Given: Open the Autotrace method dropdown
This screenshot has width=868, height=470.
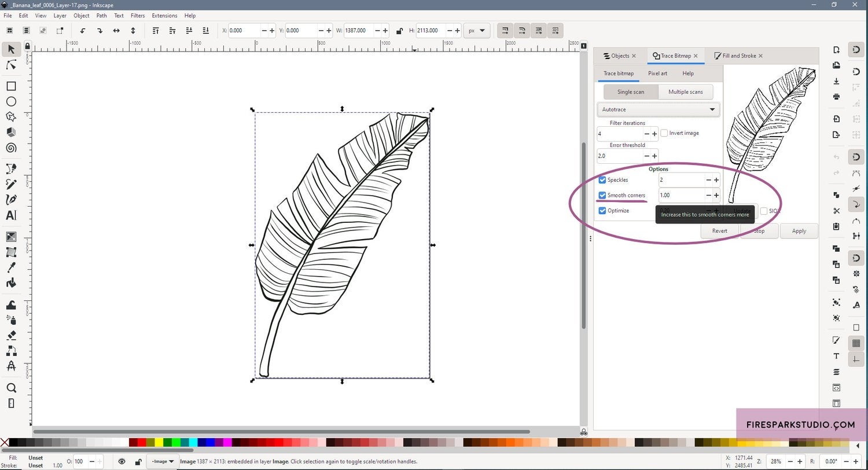Looking at the screenshot, I should pos(658,109).
